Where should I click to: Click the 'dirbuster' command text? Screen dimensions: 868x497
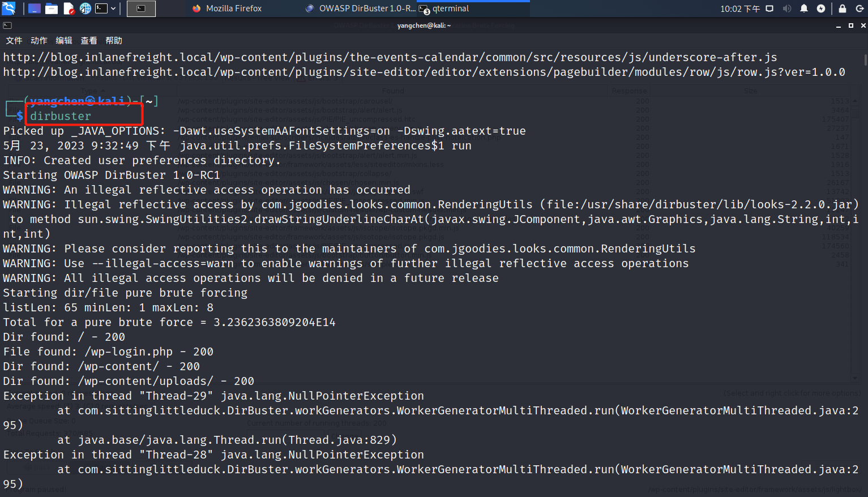pyautogui.click(x=61, y=116)
